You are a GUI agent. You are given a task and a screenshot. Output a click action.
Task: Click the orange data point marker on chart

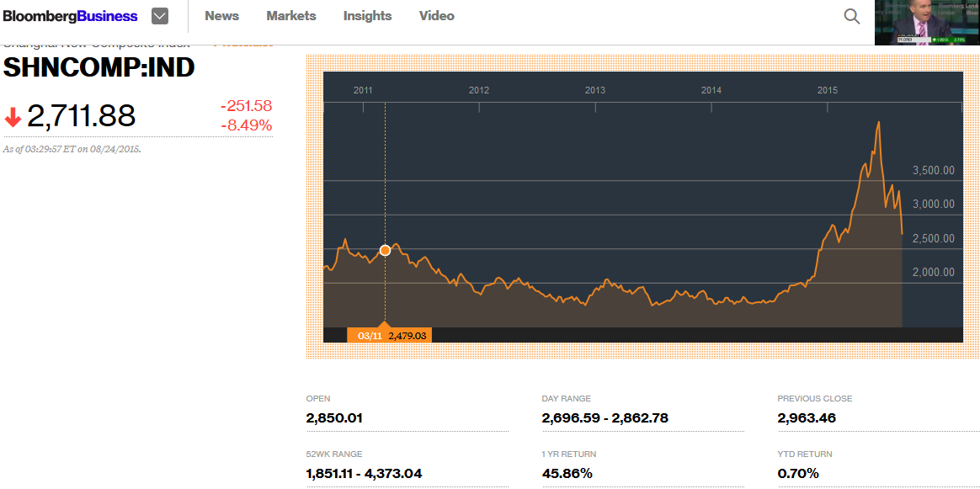(385, 250)
